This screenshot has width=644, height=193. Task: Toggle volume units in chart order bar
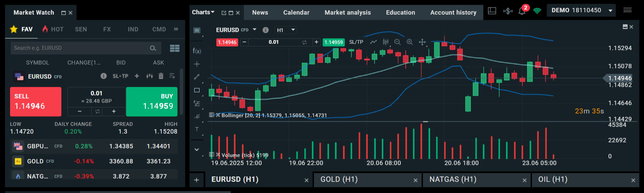[x=304, y=42]
